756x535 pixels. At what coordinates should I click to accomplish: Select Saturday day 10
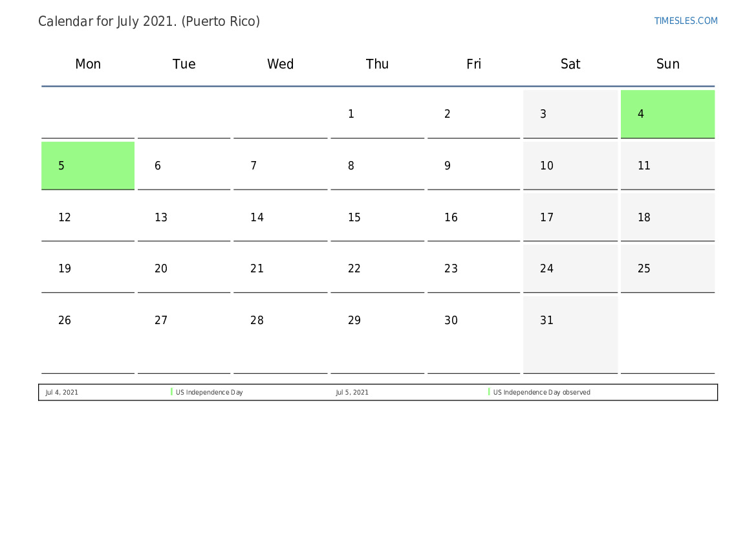pyautogui.click(x=570, y=166)
